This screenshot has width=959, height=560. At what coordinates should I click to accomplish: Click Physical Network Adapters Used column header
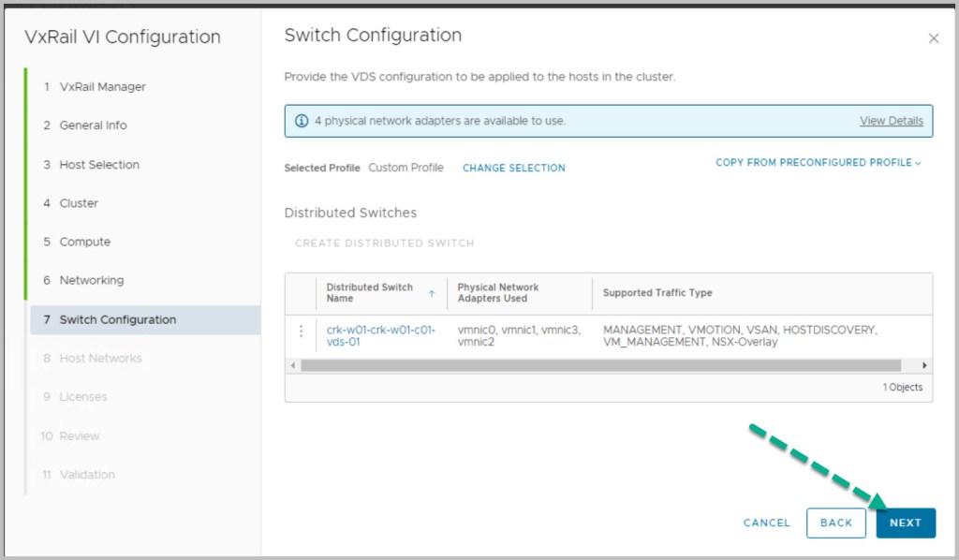tap(498, 293)
